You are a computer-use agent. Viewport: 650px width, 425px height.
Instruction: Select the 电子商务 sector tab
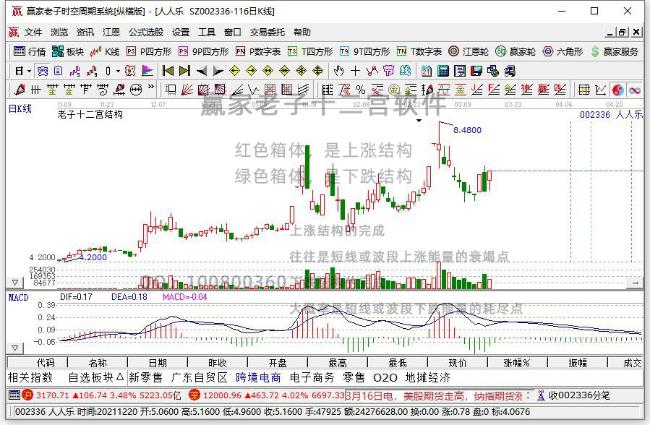tap(312, 378)
